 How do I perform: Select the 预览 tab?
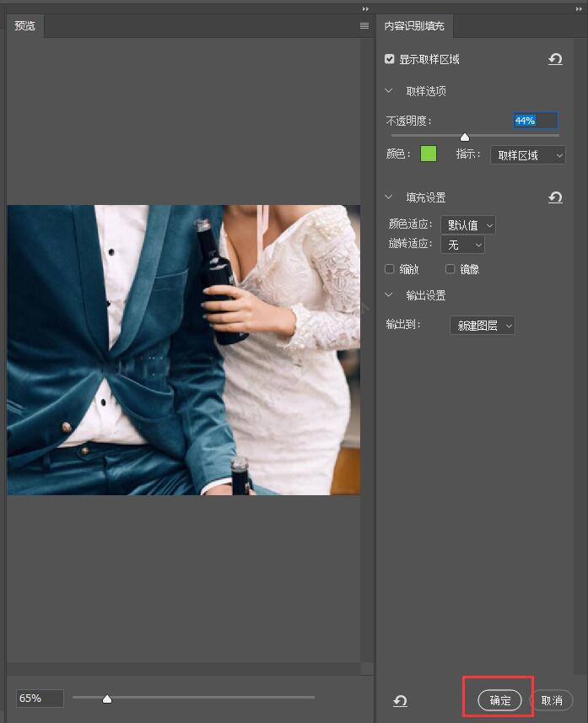25,26
